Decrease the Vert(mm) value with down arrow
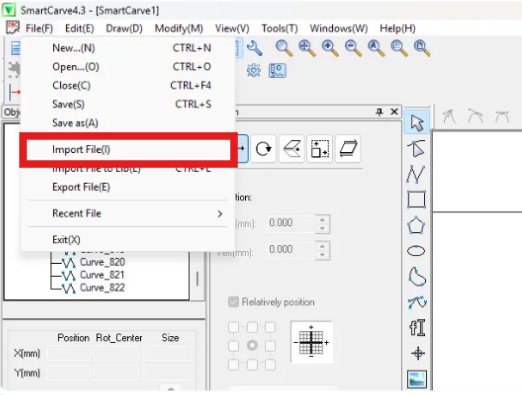This screenshot has width=522, height=395. coord(322,255)
